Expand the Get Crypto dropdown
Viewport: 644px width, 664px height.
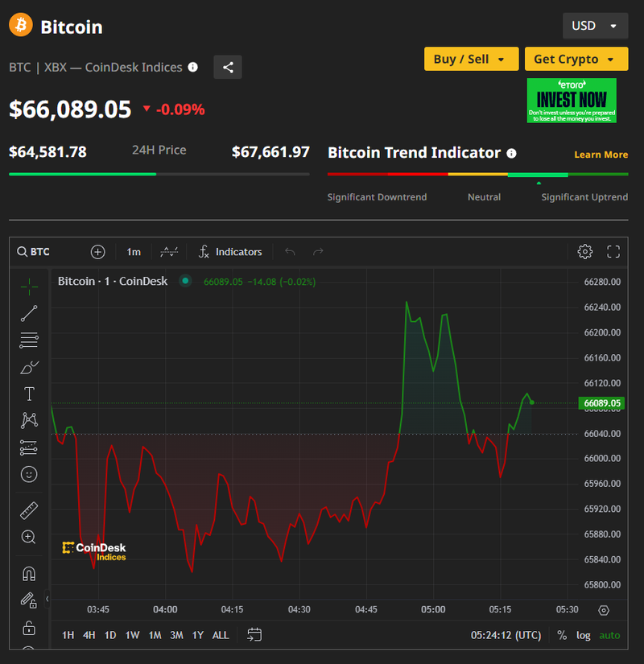tap(576, 59)
